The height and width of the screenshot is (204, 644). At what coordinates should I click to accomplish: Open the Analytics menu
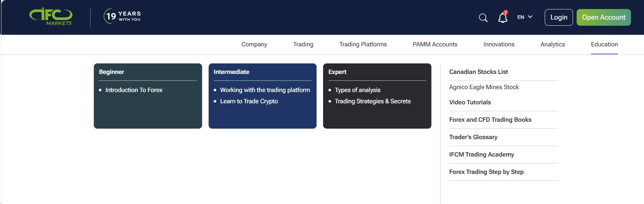[x=552, y=44]
